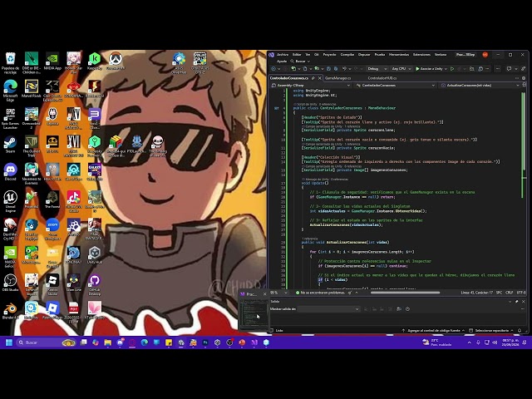532x399 pixels.
Task: Pin the ControladorCorazones.cs tab
Action: [313, 78]
